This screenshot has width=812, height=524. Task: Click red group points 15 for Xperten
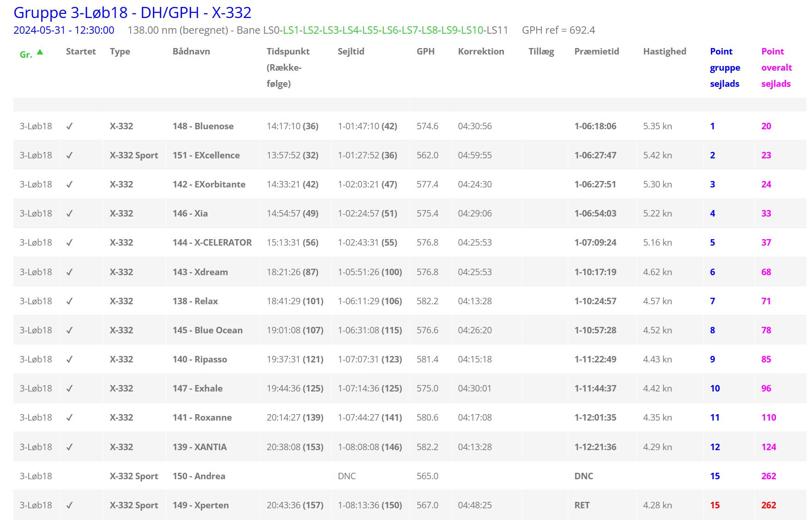point(715,505)
